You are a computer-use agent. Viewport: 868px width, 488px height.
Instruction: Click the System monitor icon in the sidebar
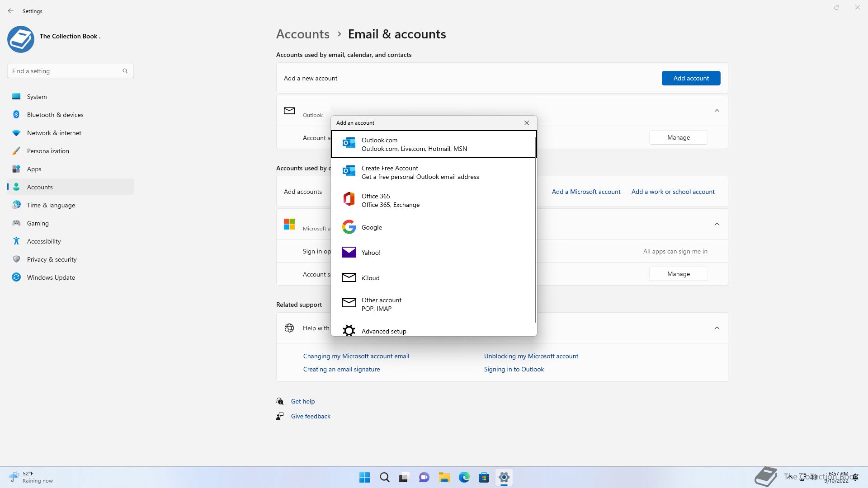tap(16, 96)
